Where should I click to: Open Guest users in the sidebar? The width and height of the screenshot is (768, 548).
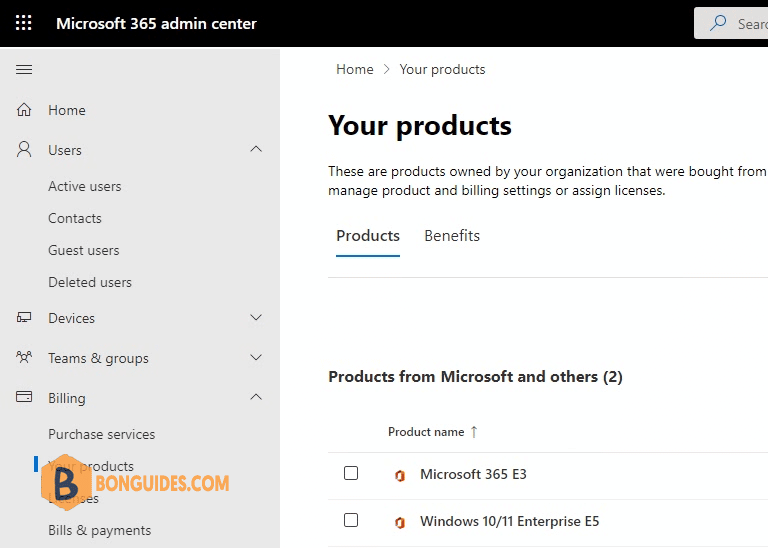pyautogui.click(x=84, y=250)
